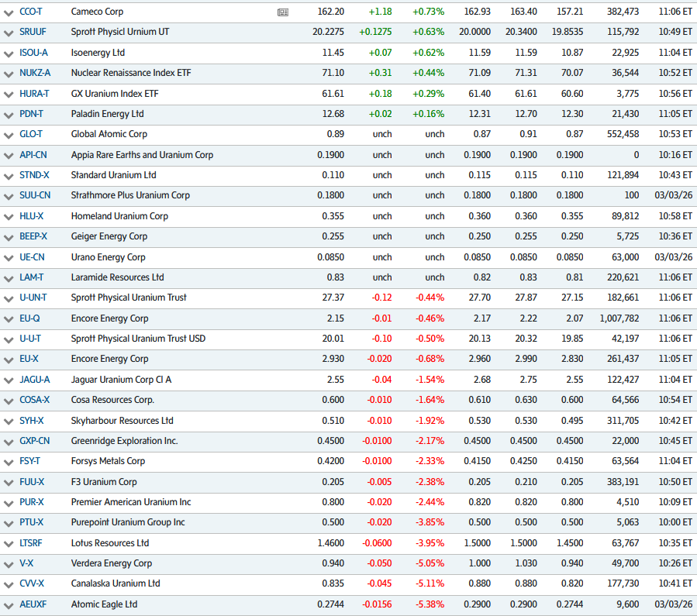Expand the FUU-X row chevron

coord(9,484)
